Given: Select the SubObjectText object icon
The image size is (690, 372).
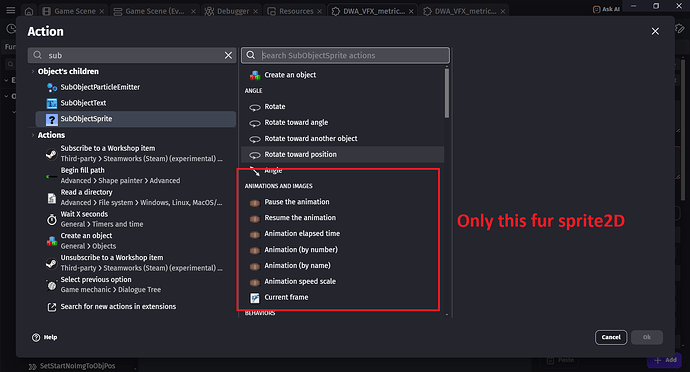Looking at the screenshot, I should point(52,103).
